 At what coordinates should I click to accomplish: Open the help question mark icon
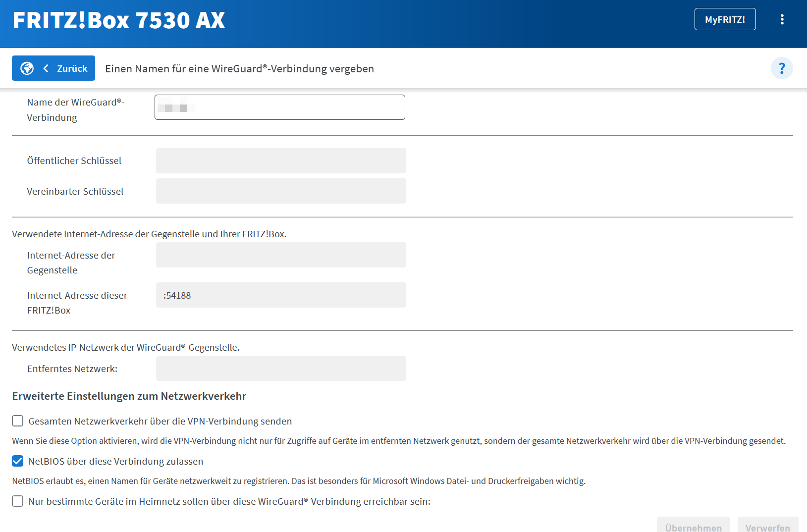(x=782, y=68)
